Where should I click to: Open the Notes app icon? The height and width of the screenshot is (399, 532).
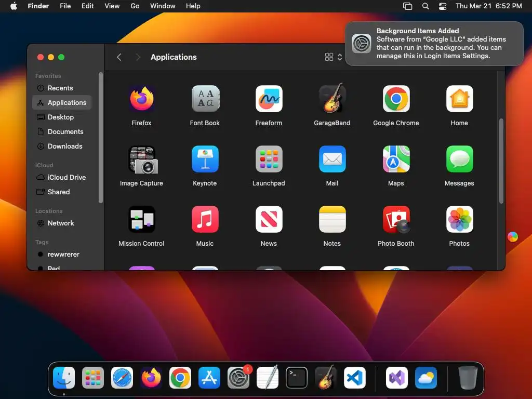332,220
